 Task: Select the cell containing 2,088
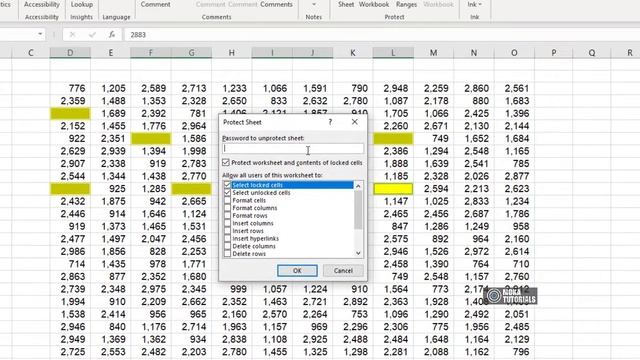click(x=433, y=352)
